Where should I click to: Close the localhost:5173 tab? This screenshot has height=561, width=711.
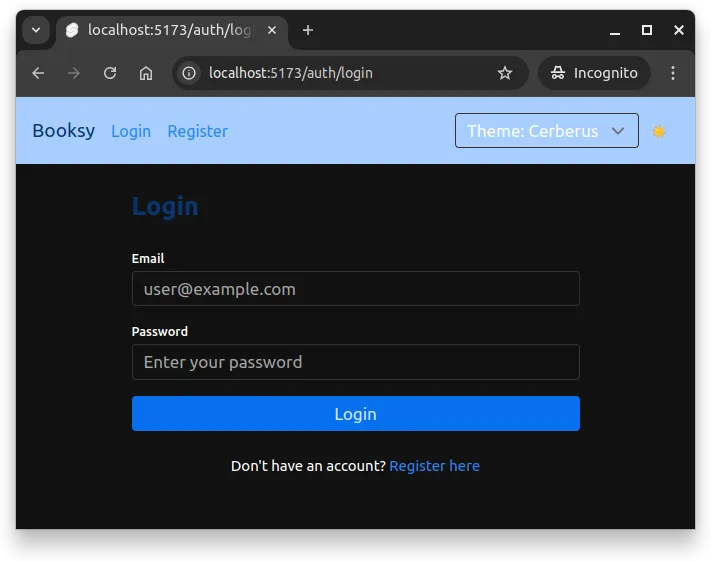[272, 30]
